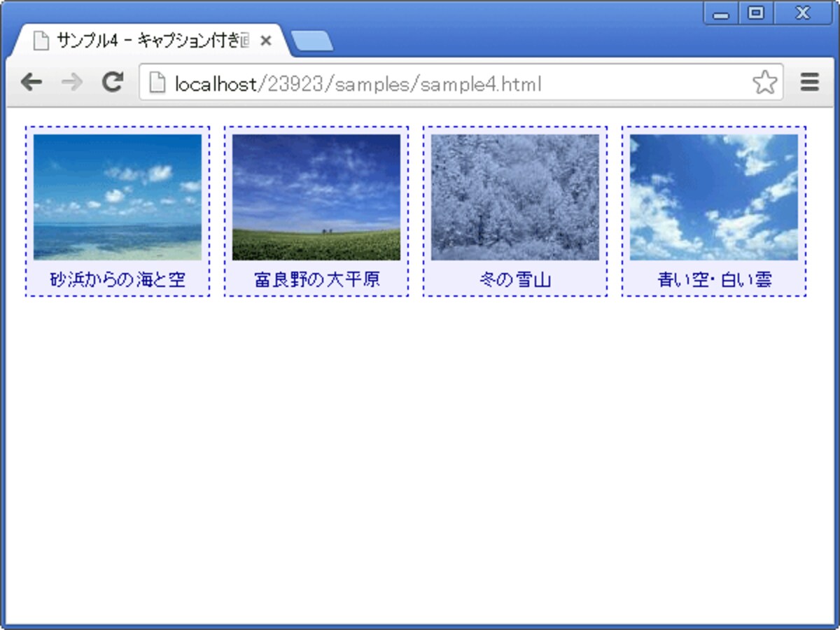Click the caption 冬の雪山

point(515,280)
